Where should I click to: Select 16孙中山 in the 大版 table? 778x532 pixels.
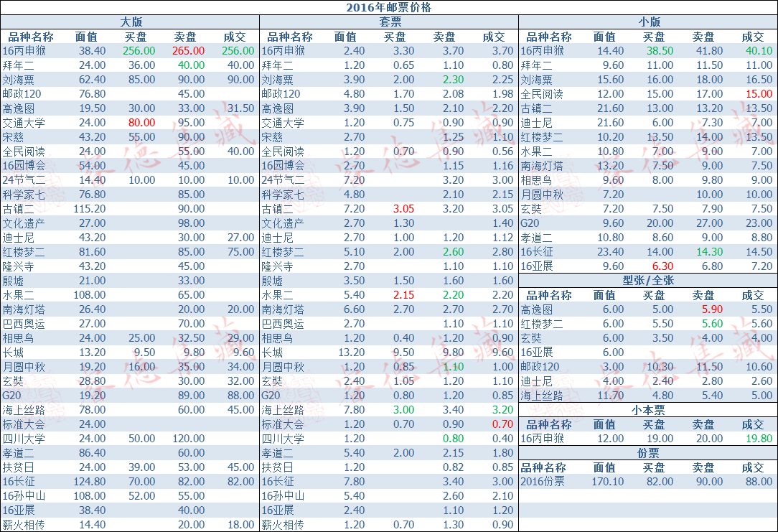pos(24,496)
